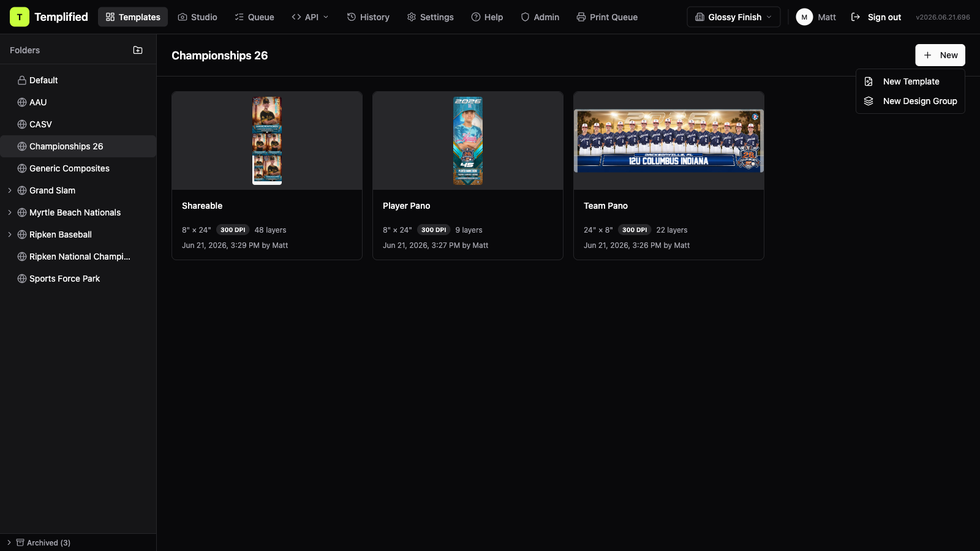Image resolution: width=980 pixels, height=551 pixels.
Task: Click the Templified logo icon
Action: point(20,17)
